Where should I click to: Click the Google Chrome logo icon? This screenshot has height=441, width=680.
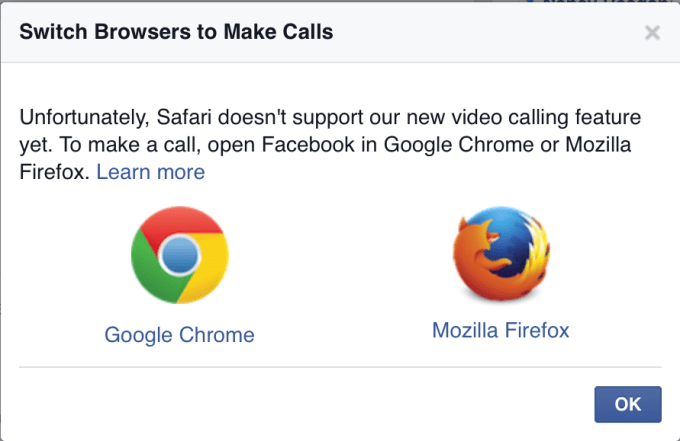coord(179,257)
